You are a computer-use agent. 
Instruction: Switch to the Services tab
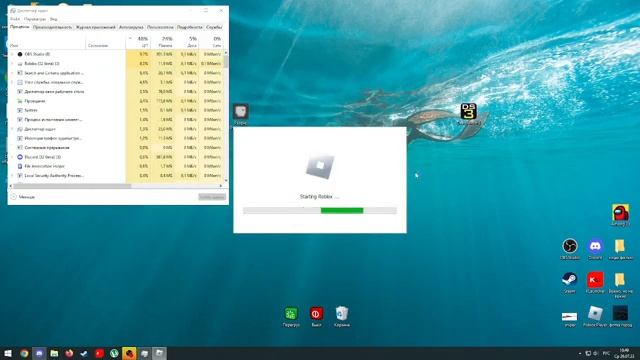click(213, 27)
